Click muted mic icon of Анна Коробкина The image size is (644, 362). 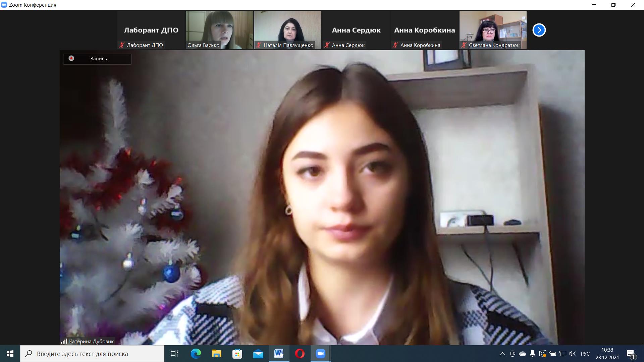click(x=395, y=45)
